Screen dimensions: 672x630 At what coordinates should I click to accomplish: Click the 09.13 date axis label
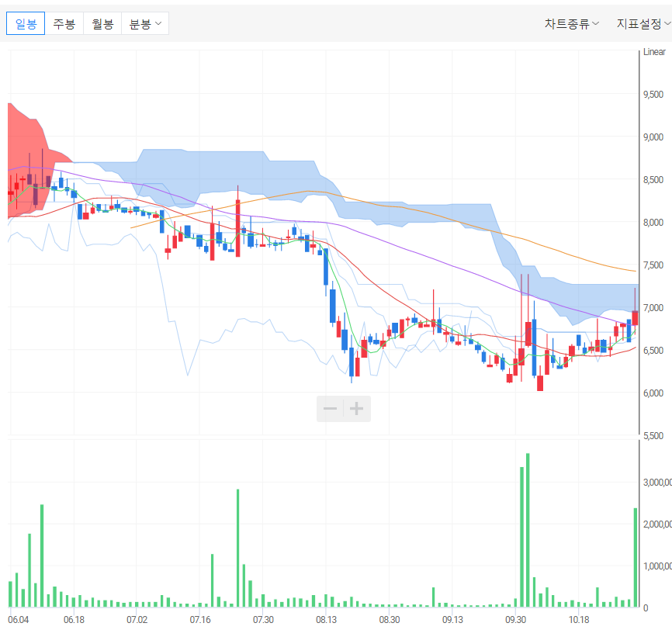[452, 620]
